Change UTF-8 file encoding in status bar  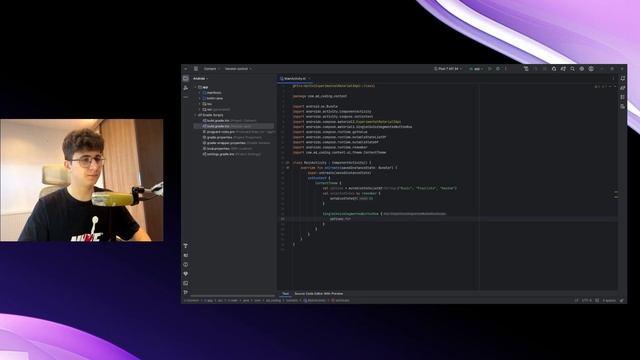[x=587, y=300]
